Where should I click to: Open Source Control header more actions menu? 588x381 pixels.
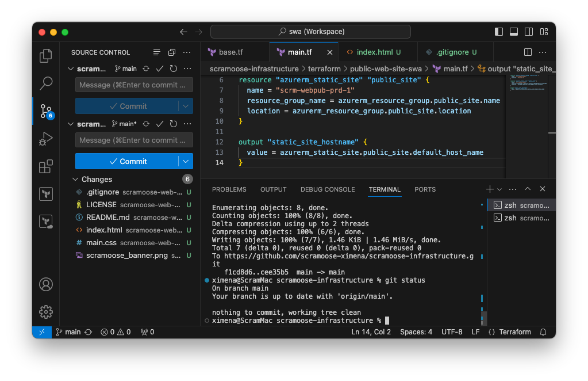tap(187, 52)
